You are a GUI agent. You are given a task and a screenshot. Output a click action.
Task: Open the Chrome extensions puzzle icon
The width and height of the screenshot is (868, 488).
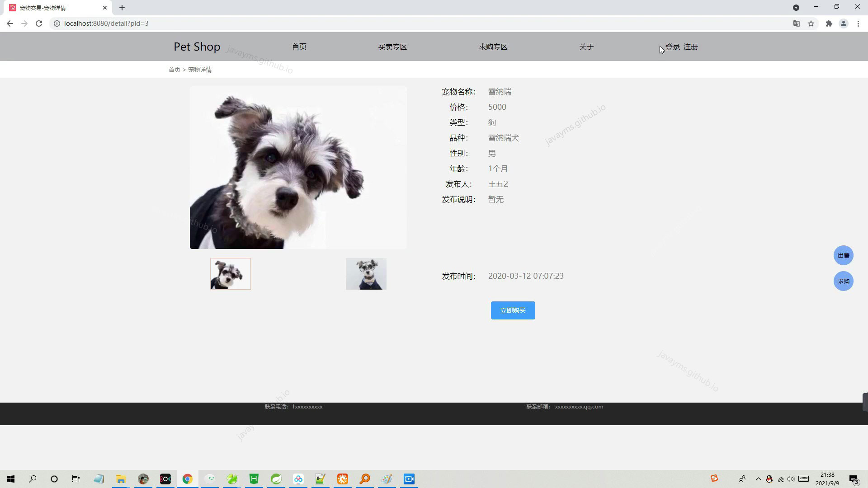[x=829, y=23]
